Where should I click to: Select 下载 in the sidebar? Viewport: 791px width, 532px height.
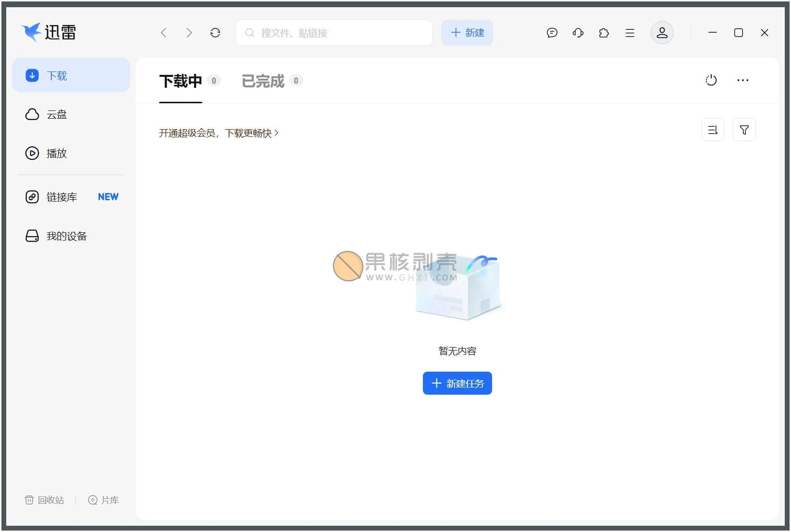click(71, 75)
